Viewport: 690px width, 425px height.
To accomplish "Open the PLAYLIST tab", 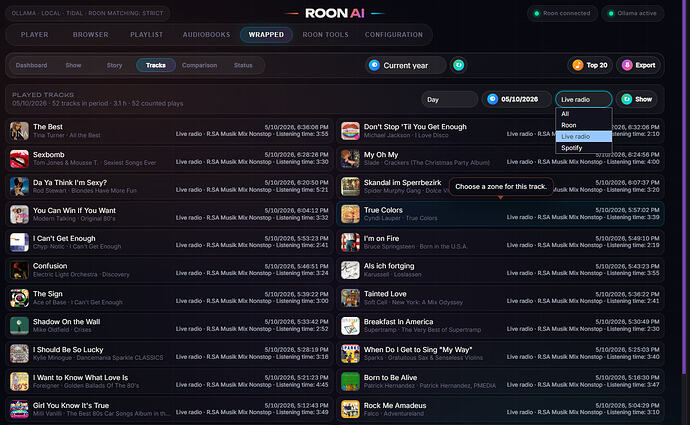I will point(147,35).
